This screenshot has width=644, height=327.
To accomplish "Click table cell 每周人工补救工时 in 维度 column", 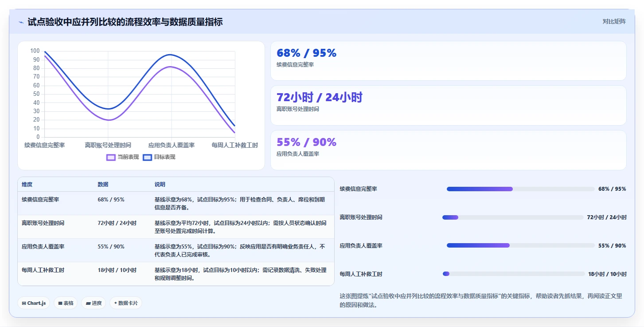I will [x=43, y=270].
